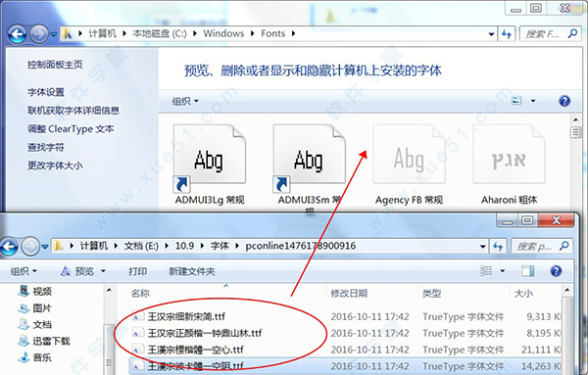Open recent pages dropdown in pconline window
588x375 pixels.
pos(45,247)
